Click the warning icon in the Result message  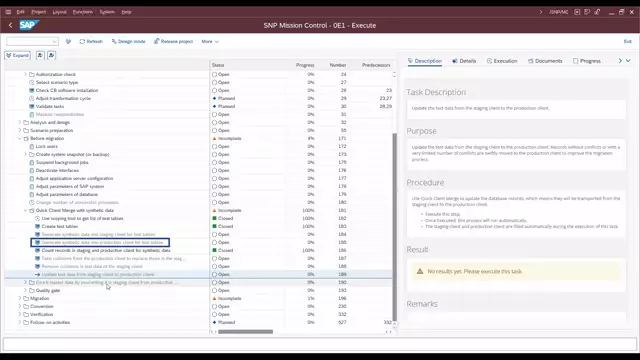coord(420,271)
